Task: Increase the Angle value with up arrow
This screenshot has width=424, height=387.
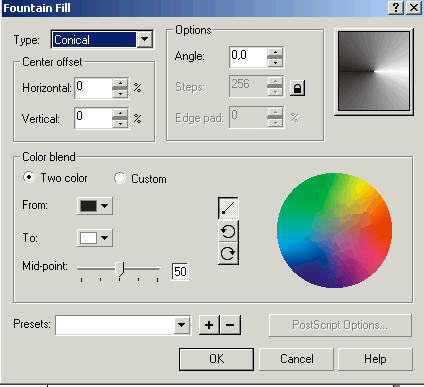Action: coord(275,52)
